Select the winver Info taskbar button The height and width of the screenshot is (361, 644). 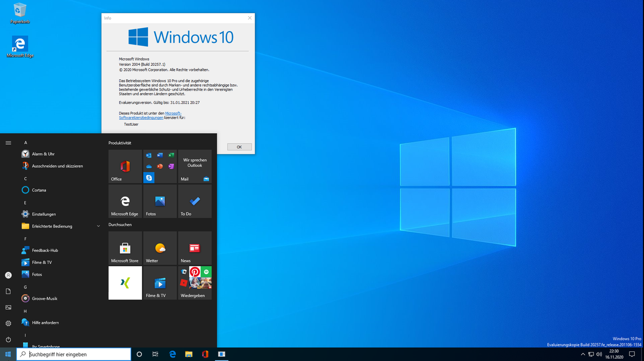(x=221, y=354)
